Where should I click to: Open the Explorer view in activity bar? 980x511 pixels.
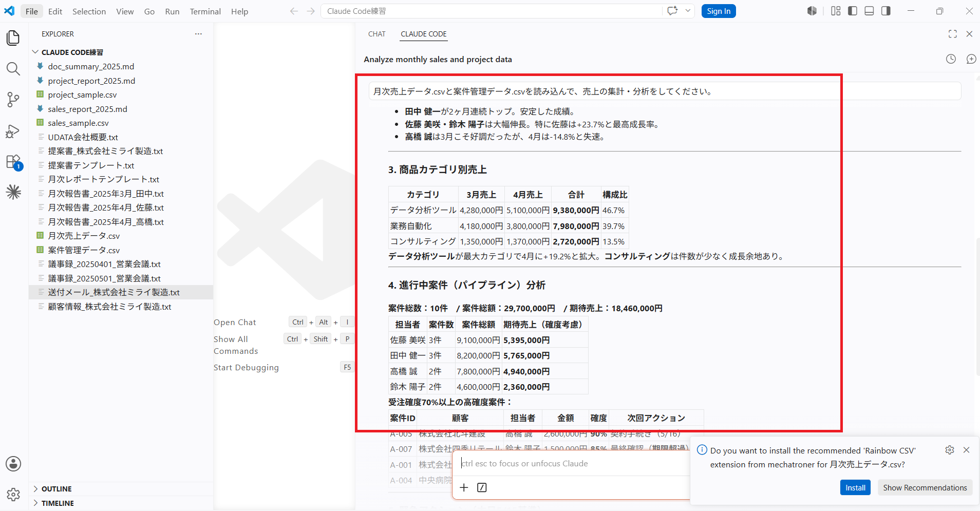[13, 37]
